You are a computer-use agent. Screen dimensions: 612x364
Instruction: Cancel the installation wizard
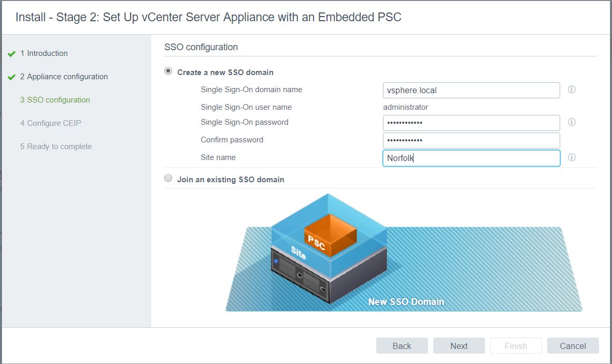[573, 346]
